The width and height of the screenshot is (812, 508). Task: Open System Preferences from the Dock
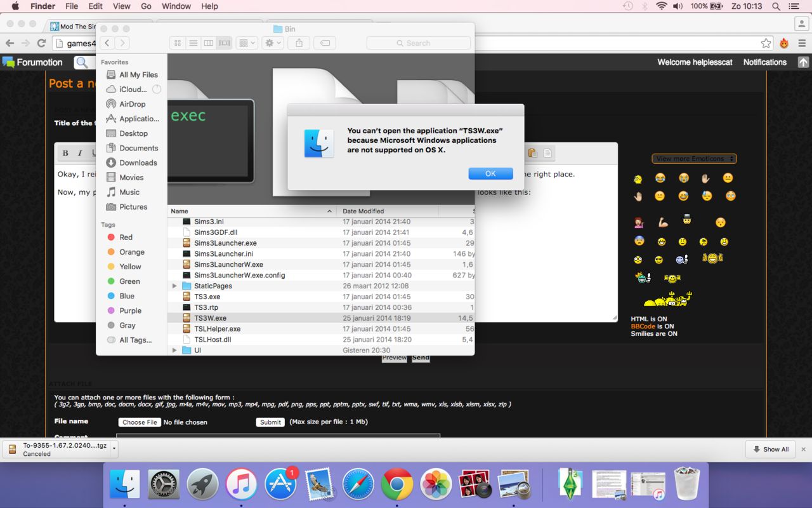164,485
